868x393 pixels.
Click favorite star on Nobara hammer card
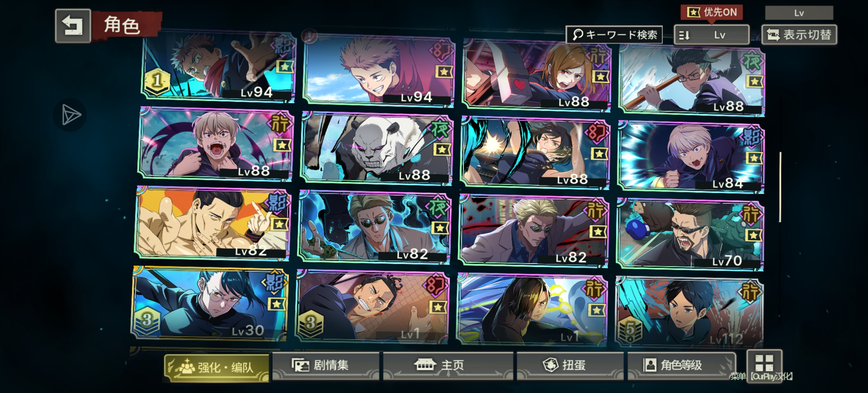pyautogui.click(x=601, y=77)
